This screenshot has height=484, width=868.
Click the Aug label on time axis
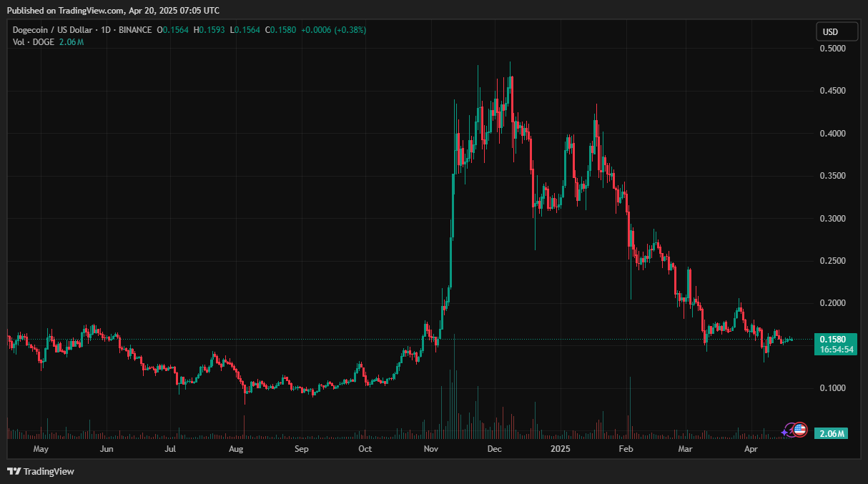coord(237,450)
